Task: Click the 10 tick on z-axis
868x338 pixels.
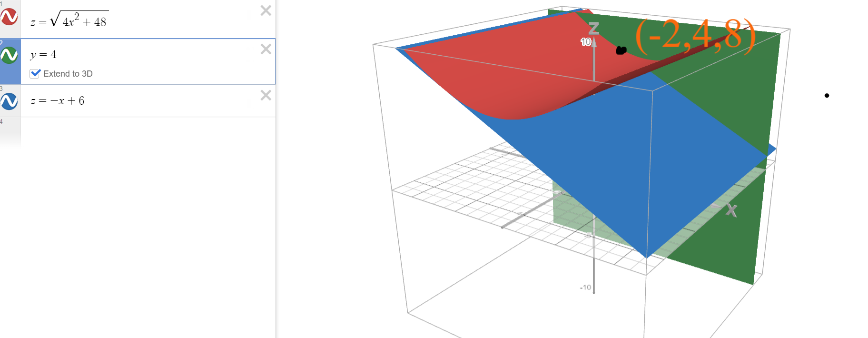Action: pos(585,42)
